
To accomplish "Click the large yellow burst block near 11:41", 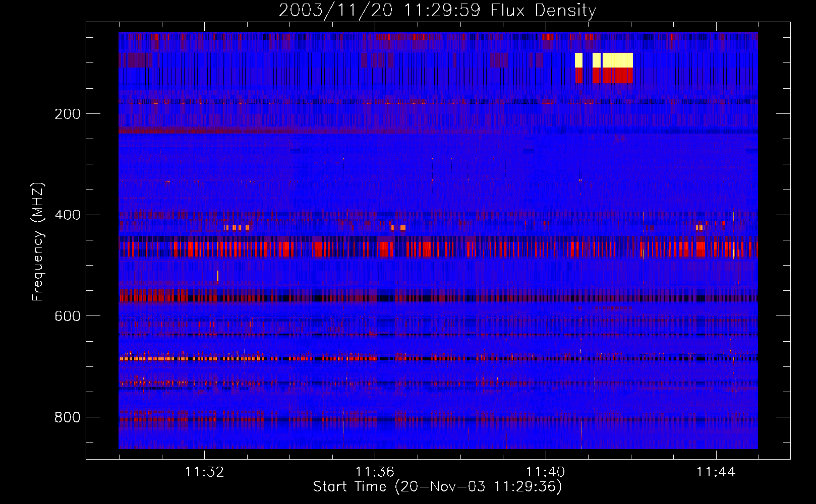I will coord(617,60).
